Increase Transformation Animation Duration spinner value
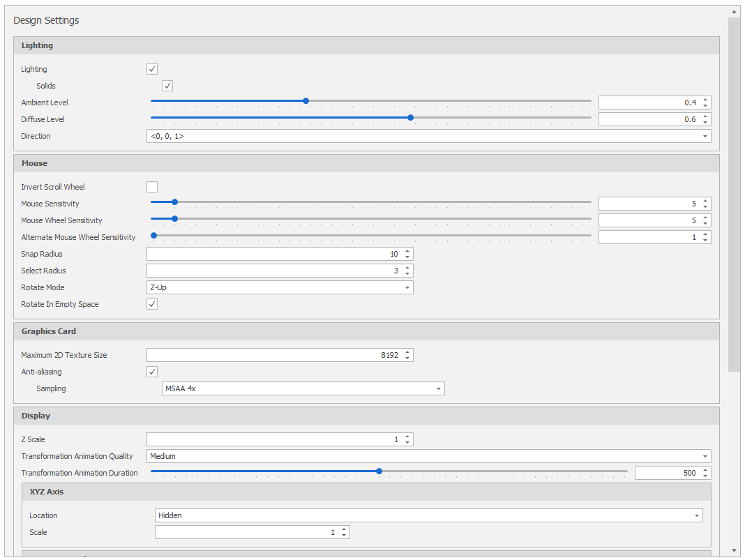Screen dimensions: 745x560 click(705, 470)
